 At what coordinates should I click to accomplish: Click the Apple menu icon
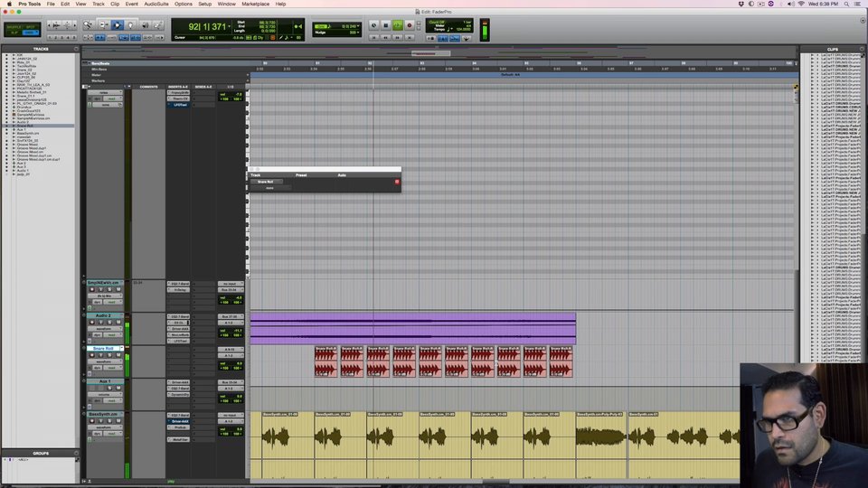tap(9, 4)
